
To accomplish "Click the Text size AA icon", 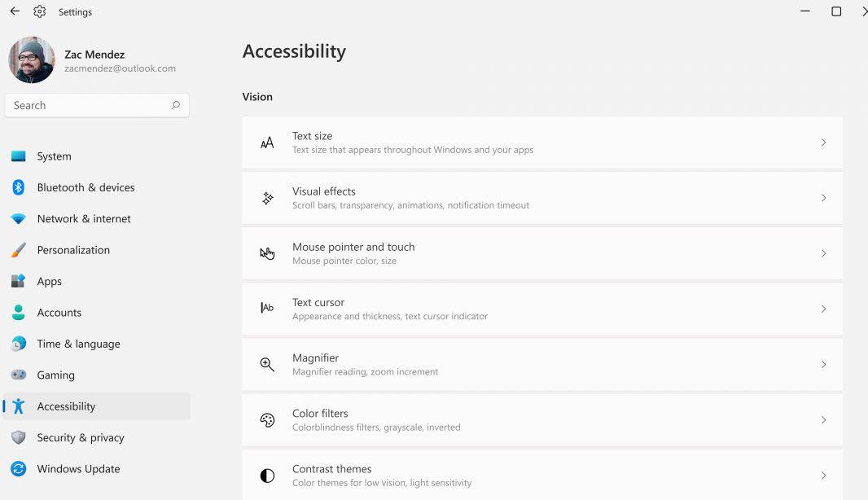I will (x=267, y=143).
